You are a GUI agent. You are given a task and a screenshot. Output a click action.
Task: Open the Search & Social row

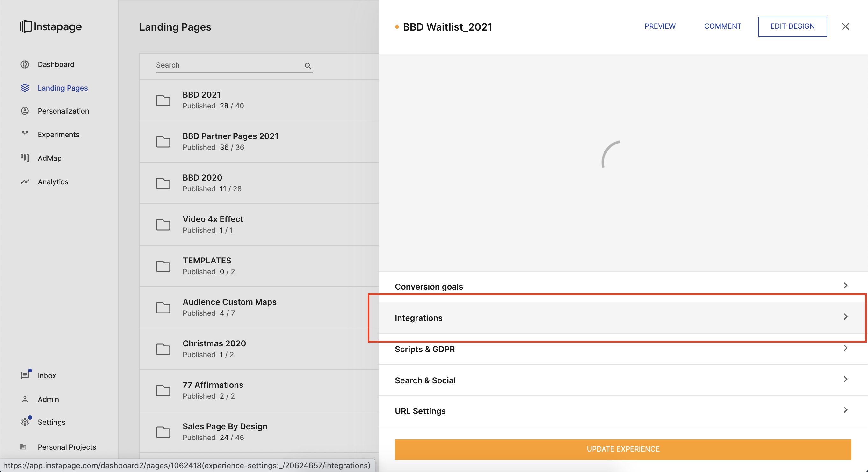623,380
